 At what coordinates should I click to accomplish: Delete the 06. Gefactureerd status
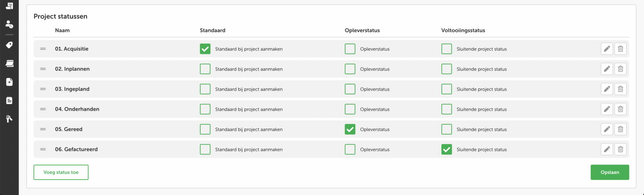620,150
